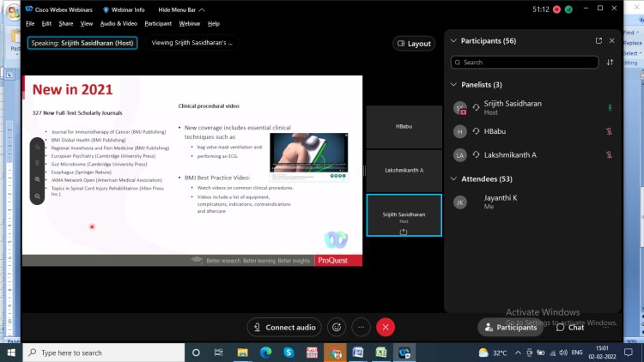Pop out the Participants panel
This screenshot has height=362, width=644.
598,40
